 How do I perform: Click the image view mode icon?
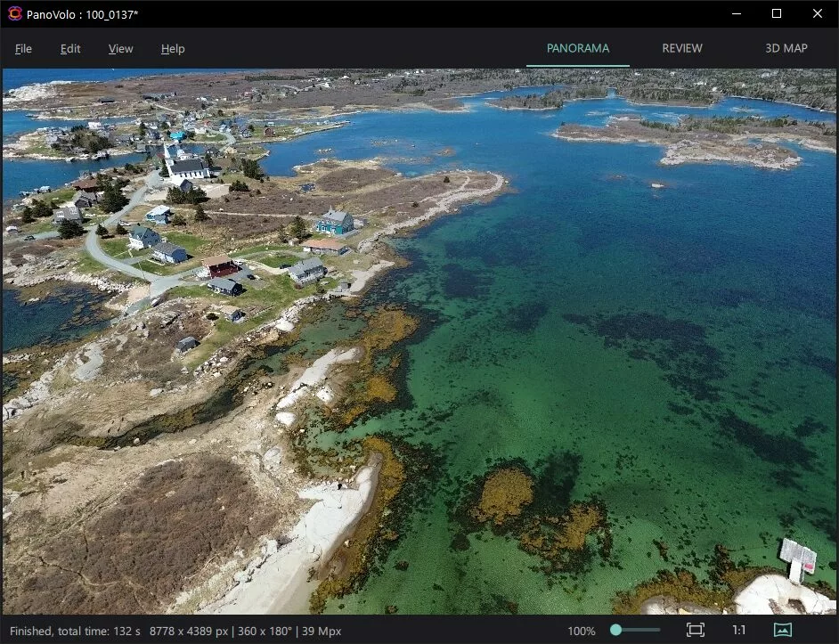point(783,630)
